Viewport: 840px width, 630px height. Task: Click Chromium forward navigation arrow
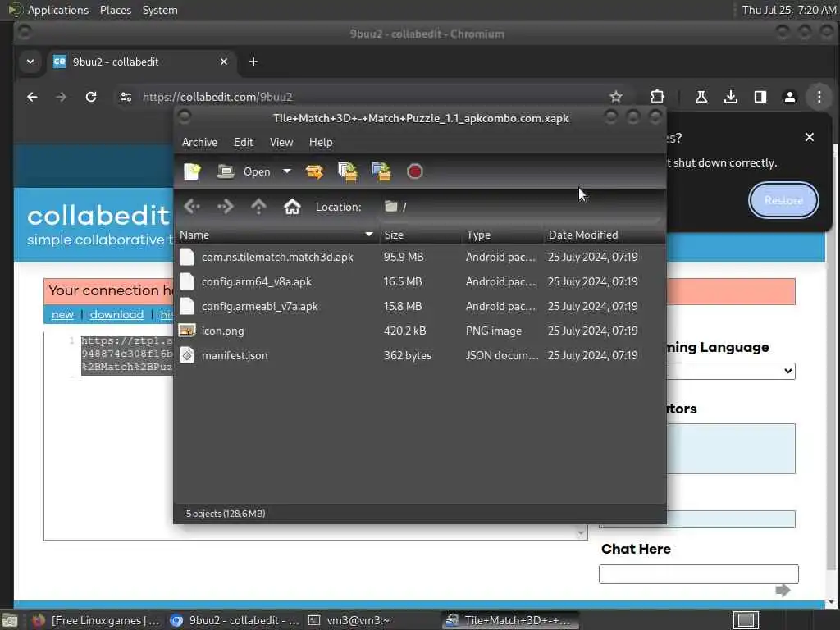coord(61,97)
